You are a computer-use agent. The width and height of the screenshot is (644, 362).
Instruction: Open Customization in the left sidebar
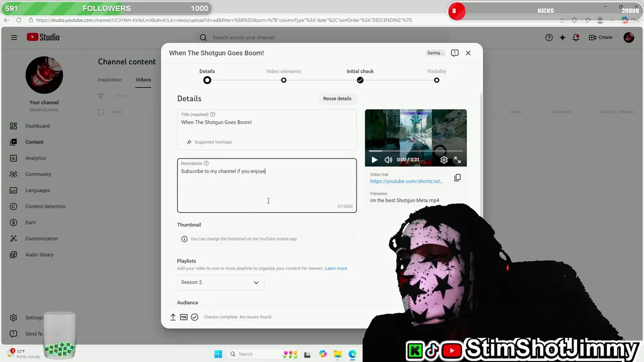point(41,238)
